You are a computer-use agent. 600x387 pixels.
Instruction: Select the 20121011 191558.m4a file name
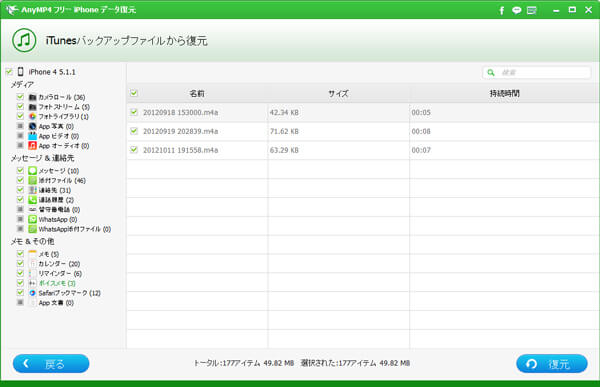181,150
